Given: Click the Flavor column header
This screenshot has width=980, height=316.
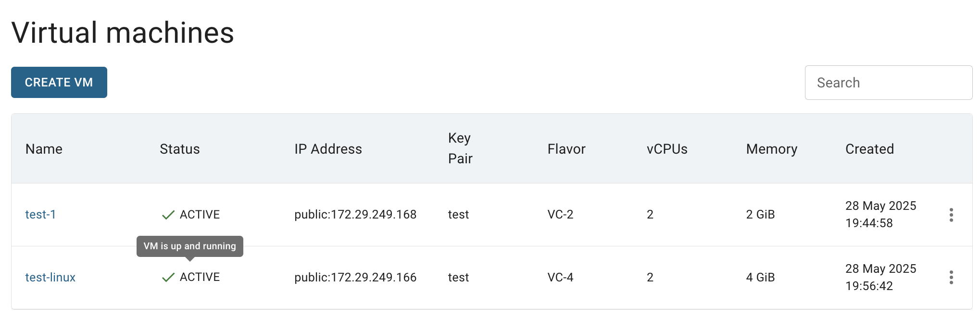Looking at the screenshot, I should (x=566, y=149).
